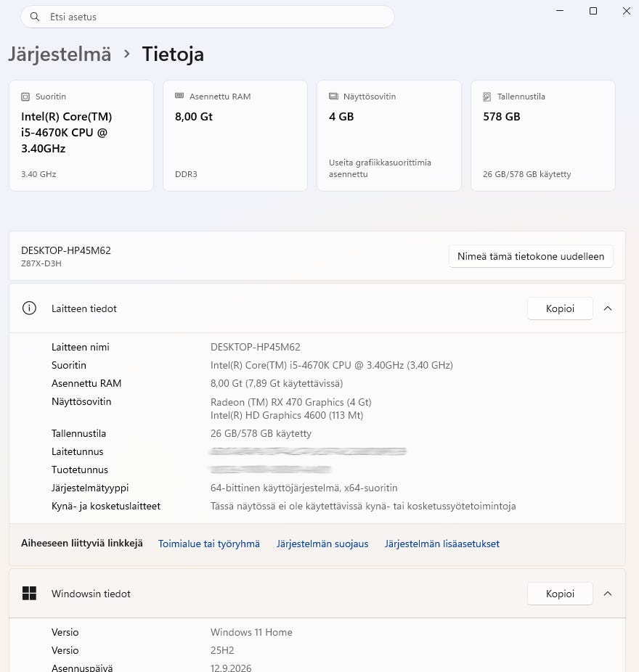Click the Windows logo icon

point(29,594)
